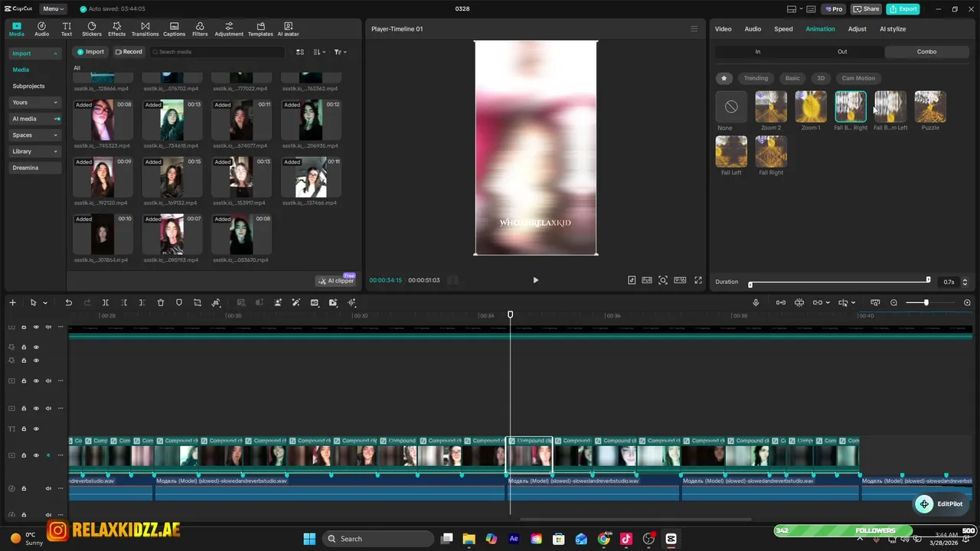Click the Share button
980x551 pixels.
point(866,9)
